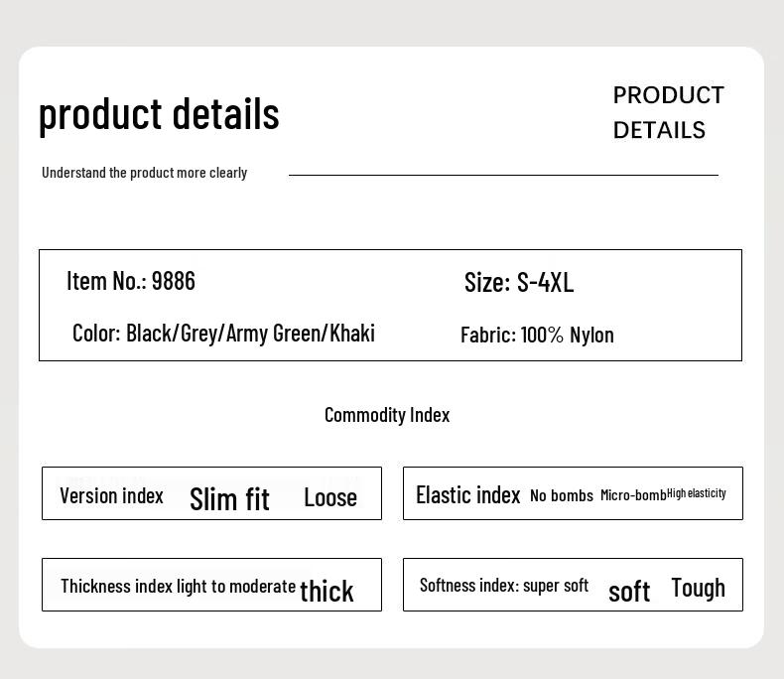The width and height of the screenshot is (784, 679).
Task: Click the Thickness index light to moderate text
Action: point(178,586)
